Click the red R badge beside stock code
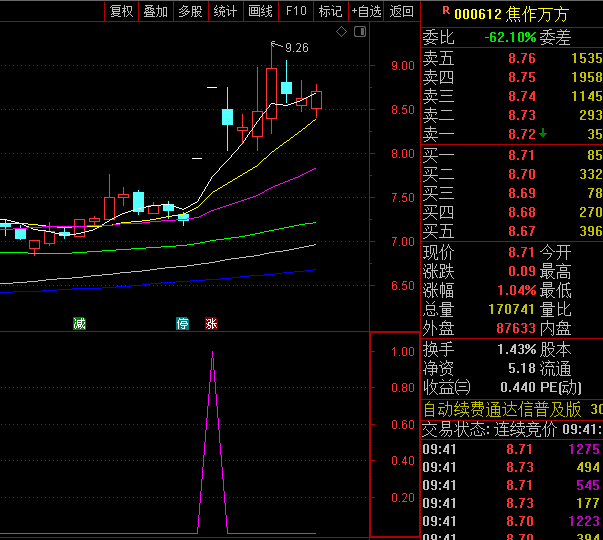Screen dimensions: 603x540 (445, 10)
